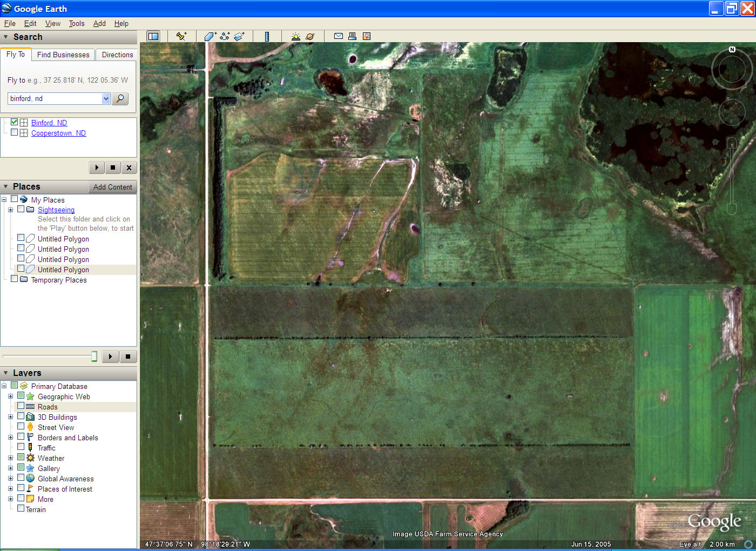
Task: Open the Tools menu
Action: pos(77,23)
